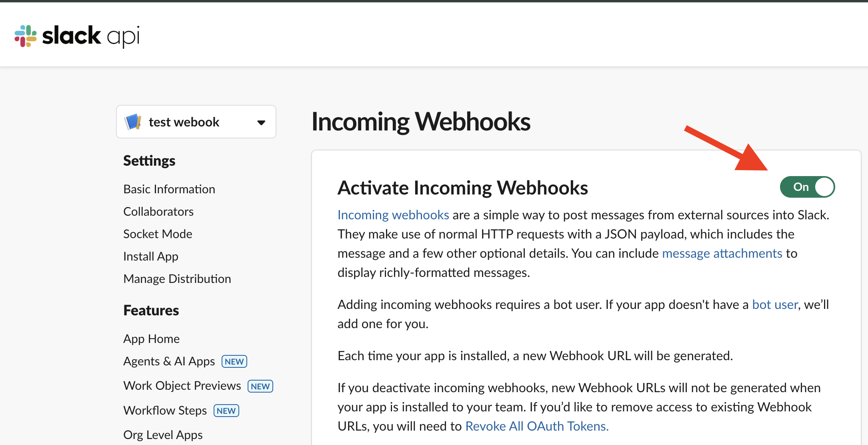Navigate to Manage Distribution
Screen dimensions: 868x445
pos(177,279)
